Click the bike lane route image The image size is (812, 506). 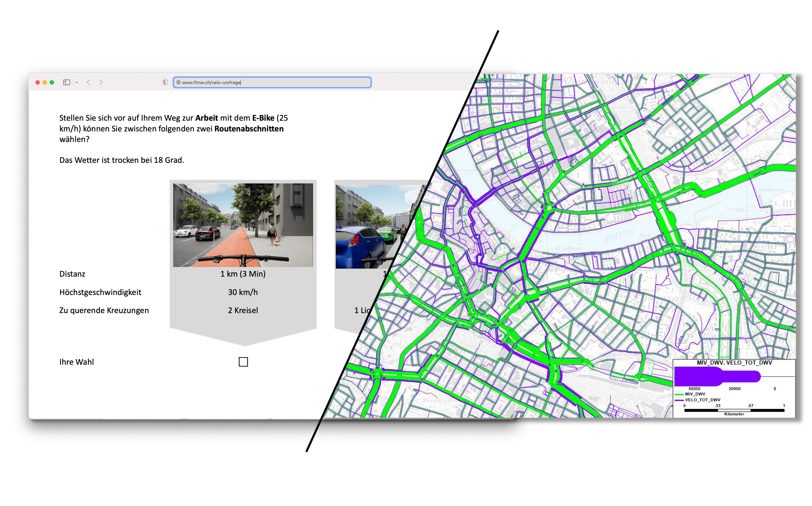[243, 225]
